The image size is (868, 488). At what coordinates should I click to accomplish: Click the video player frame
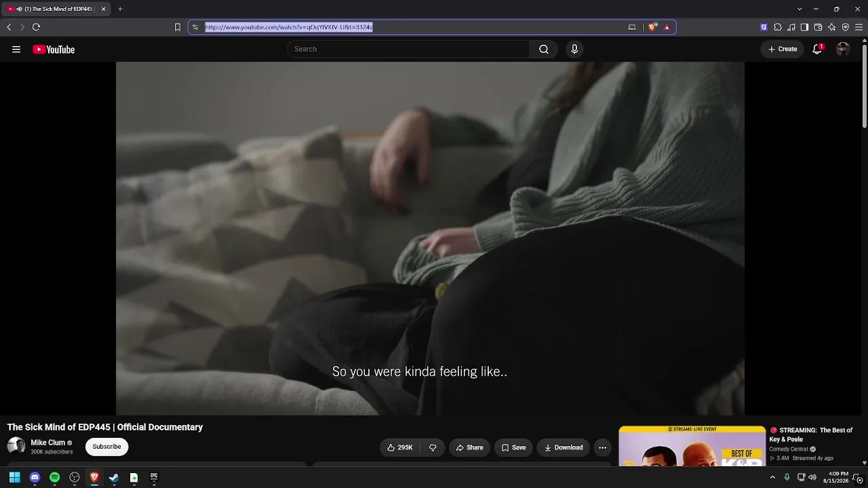coord(430,239)
